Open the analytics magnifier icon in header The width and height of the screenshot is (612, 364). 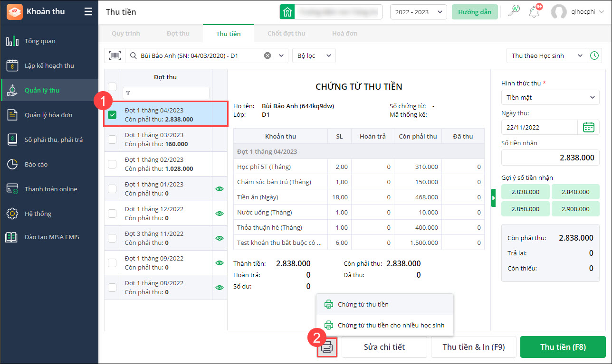(x=514, y=12)
